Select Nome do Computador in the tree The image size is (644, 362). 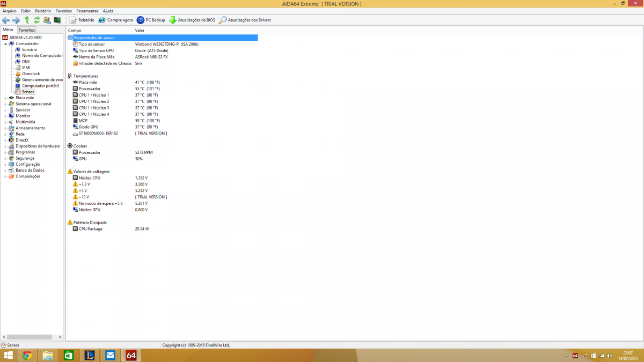coord(42,56)
